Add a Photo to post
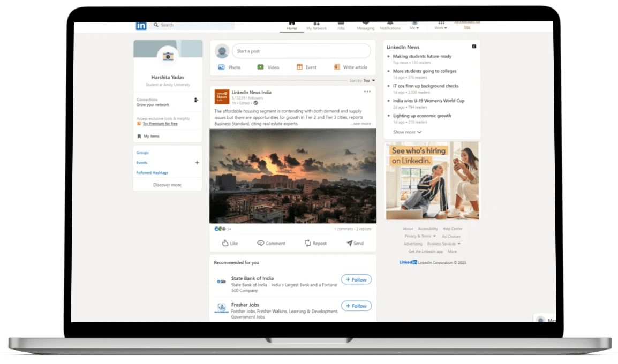Viewport: 618px width, 364px height. 229,67
